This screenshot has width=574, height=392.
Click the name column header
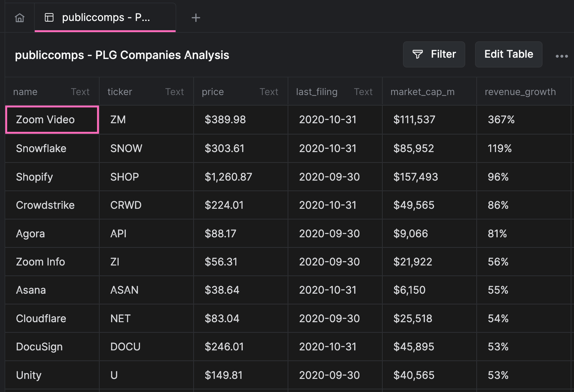coord(25,92)
